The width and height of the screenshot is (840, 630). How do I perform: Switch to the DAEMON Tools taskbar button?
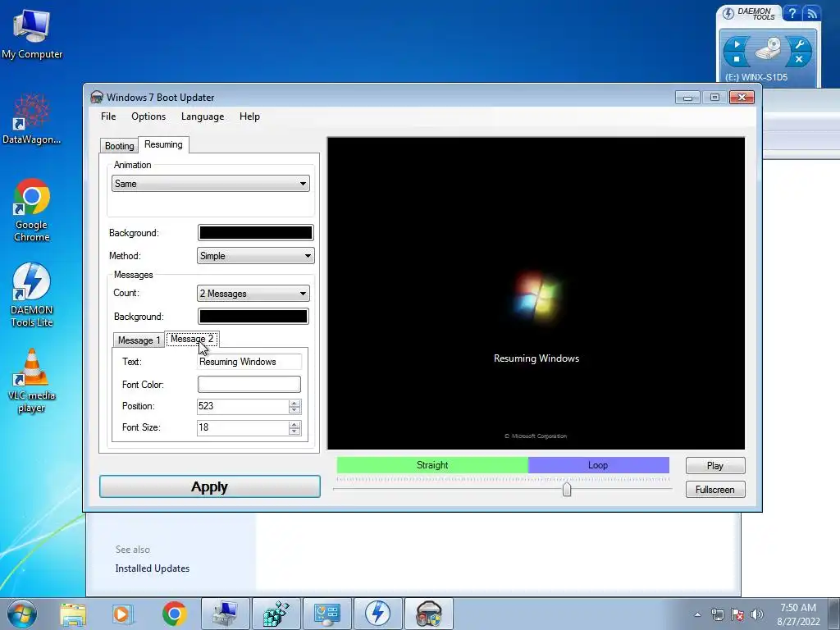tap(377, 614)
